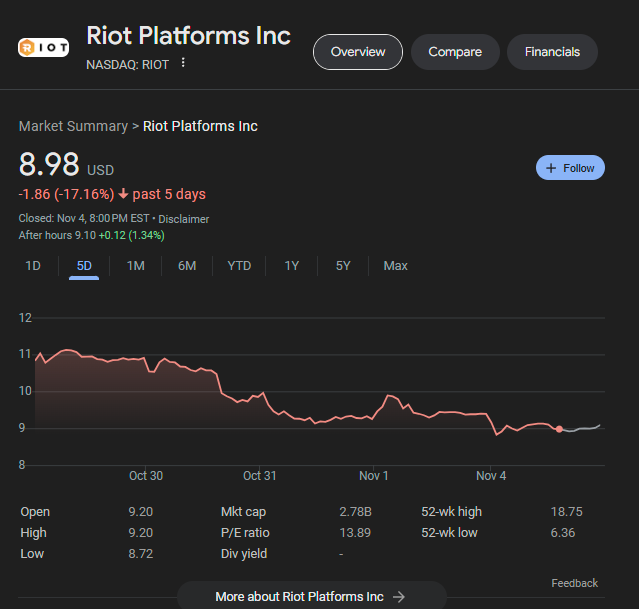Show the Max chart range
The height and width of the screenshot is (609, 639).
click(x=395, y=266)
